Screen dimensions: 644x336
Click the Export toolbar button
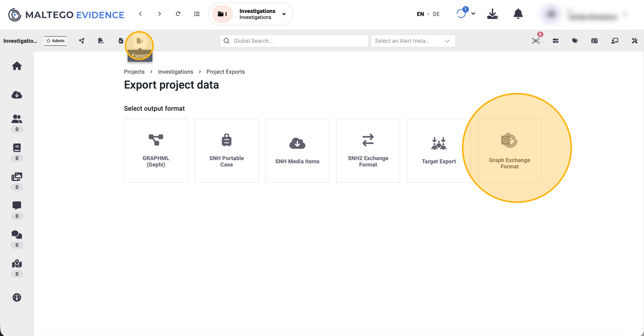(x=140, y=41)
